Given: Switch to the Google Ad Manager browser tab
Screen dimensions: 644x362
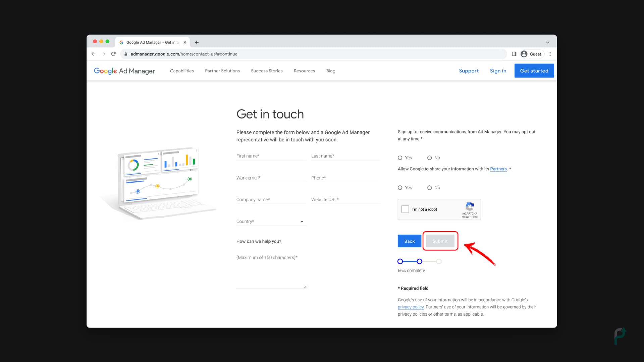Looking at the screenshot, I should [x=153, y=43].
